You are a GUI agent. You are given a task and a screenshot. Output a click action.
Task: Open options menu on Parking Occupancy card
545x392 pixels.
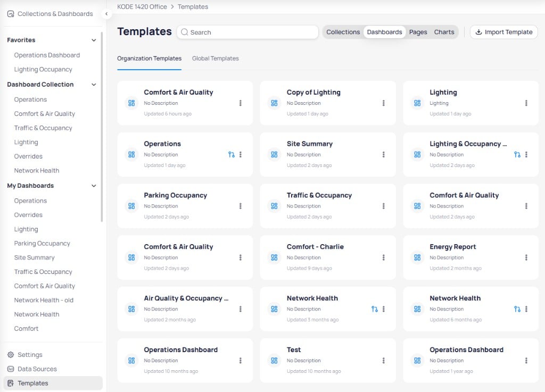pyautogui.click(x=240, y=206)
